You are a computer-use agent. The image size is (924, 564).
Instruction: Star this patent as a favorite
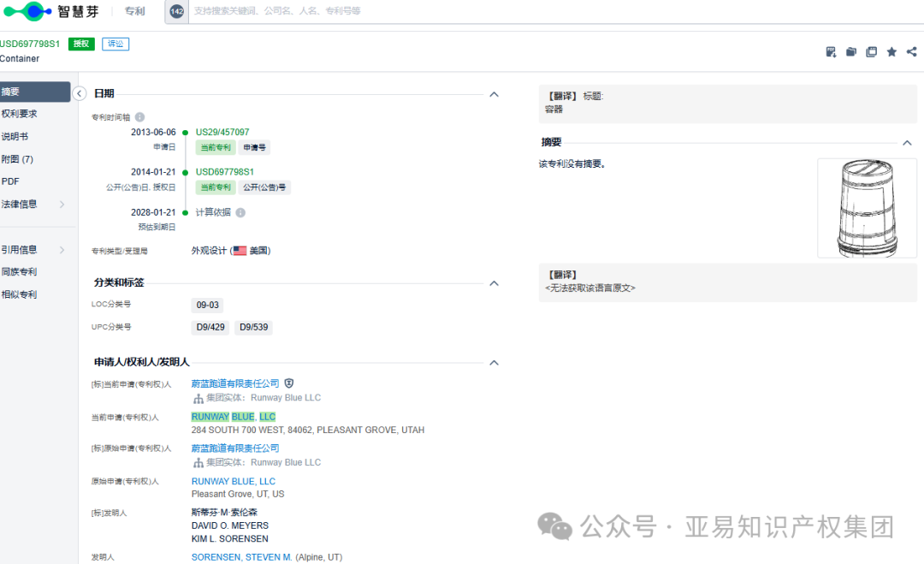891,51
